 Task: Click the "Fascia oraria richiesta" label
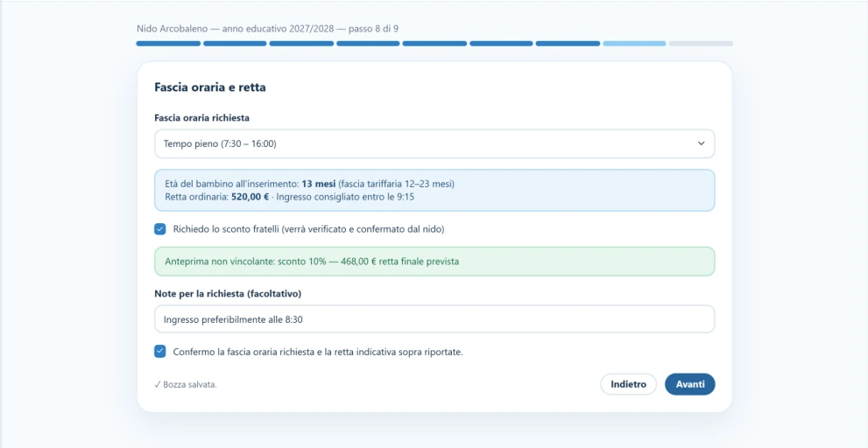click(x=202, y=118)
